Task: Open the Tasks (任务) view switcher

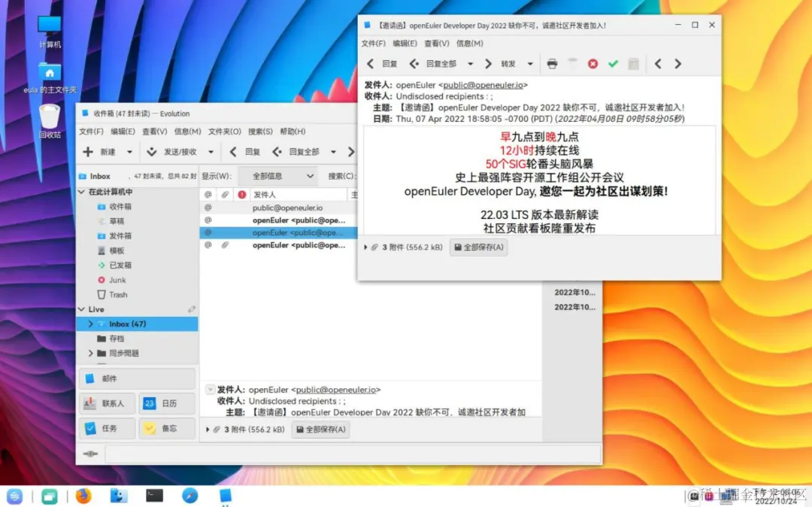Action: (106, 429)
